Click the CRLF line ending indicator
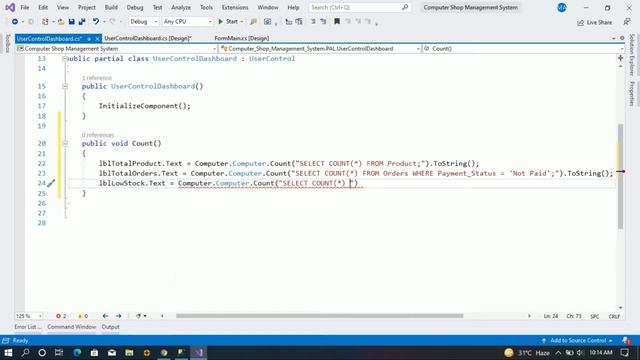 [614, 316]
